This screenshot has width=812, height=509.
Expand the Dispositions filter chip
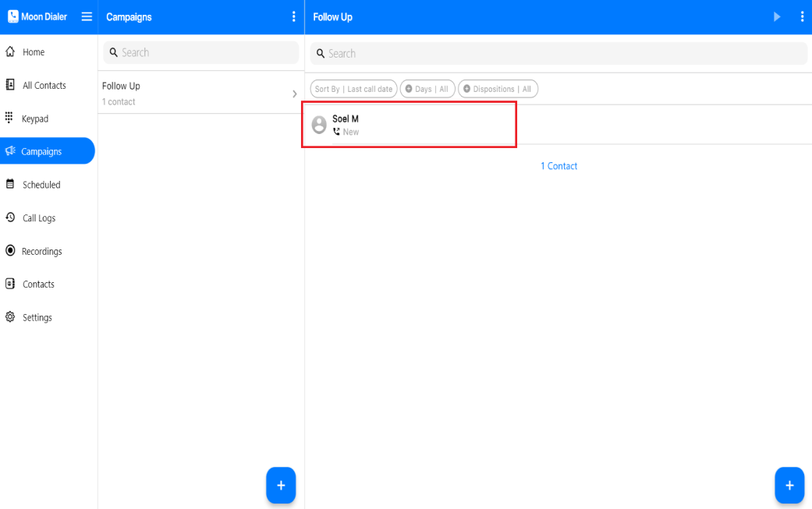(x=498, y=89)
